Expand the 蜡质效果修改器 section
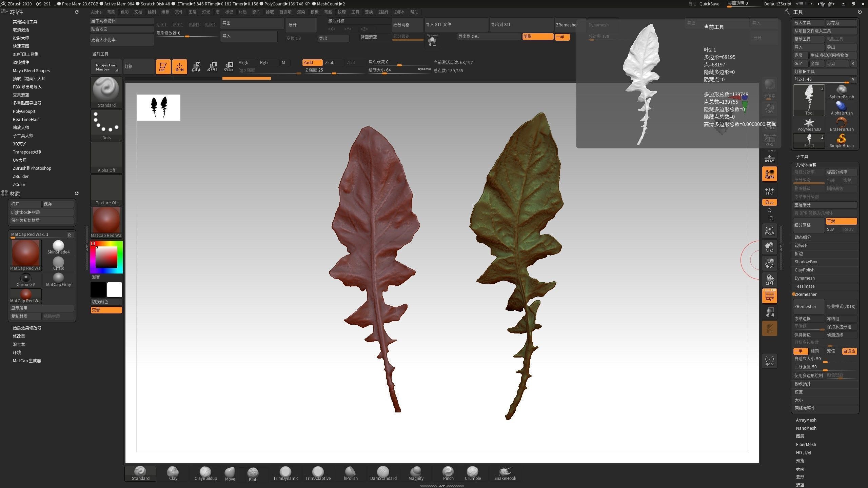The image size is (868, 488). (27, 328)
